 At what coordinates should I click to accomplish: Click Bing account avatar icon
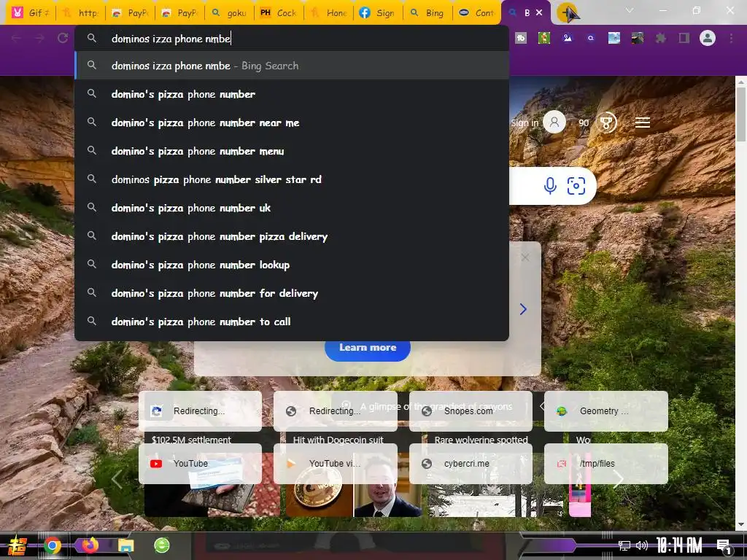point(554,122)
